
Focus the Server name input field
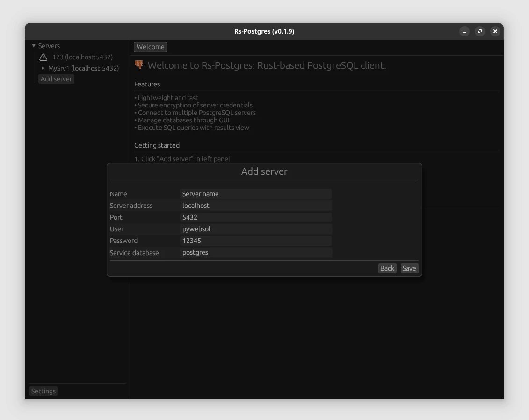point(256,193)
